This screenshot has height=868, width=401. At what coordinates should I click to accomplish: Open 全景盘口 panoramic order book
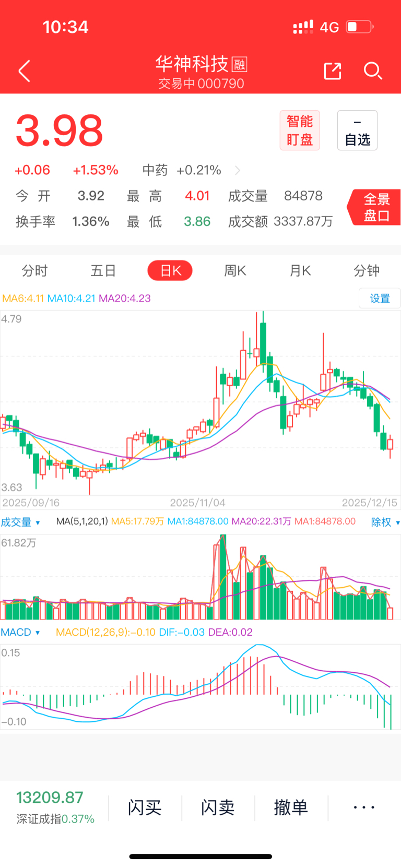pyautogui.click(x=376, y=207)
